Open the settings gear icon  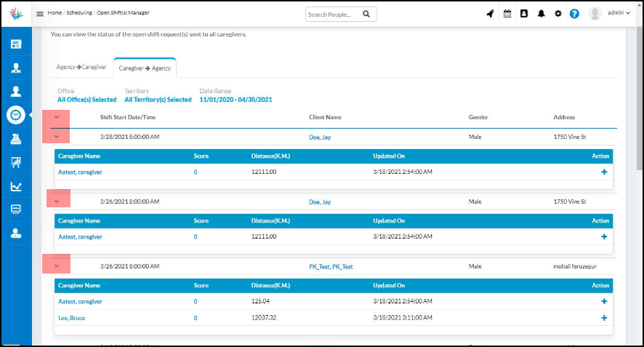tap(558, 14)
